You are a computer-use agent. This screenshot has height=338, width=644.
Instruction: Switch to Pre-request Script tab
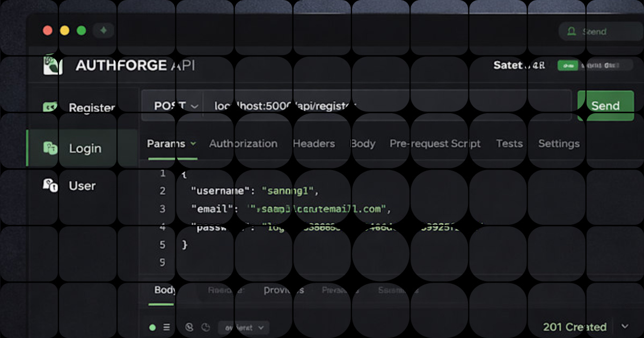435,144
